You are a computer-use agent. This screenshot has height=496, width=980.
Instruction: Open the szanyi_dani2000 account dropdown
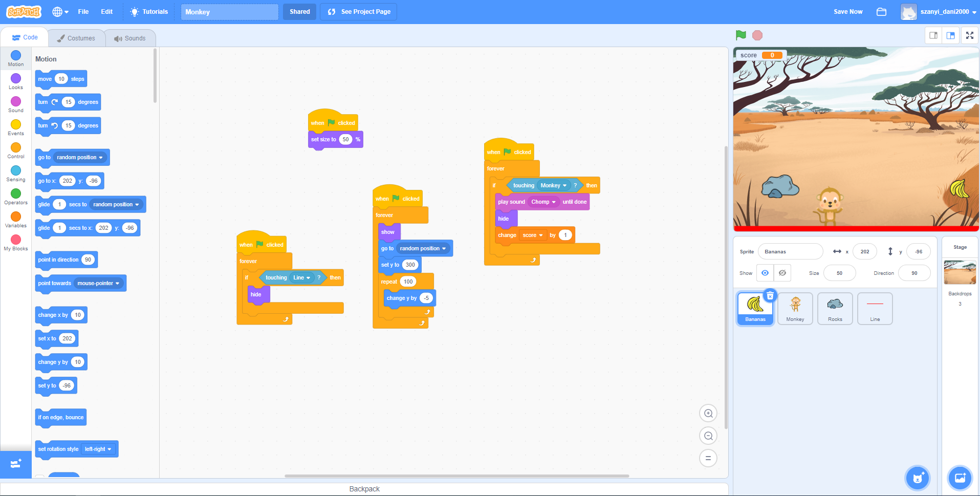[x=939, y=11]
